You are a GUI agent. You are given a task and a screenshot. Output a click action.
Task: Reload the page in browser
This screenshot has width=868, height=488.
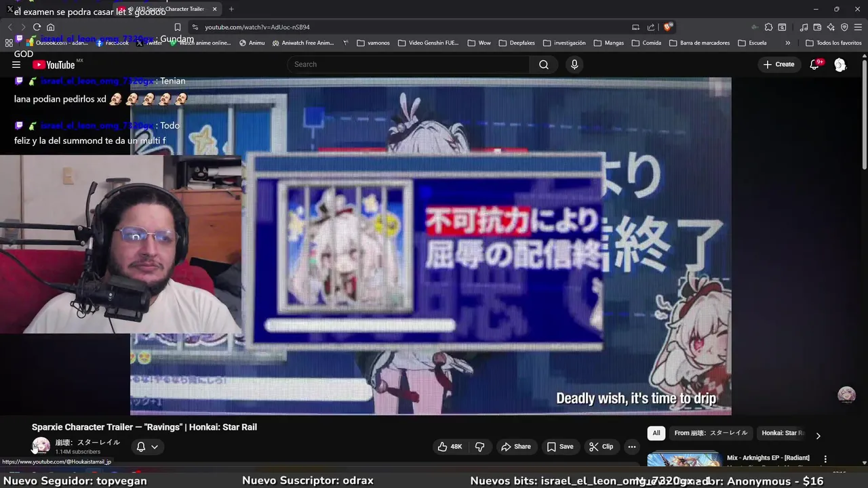37,27
